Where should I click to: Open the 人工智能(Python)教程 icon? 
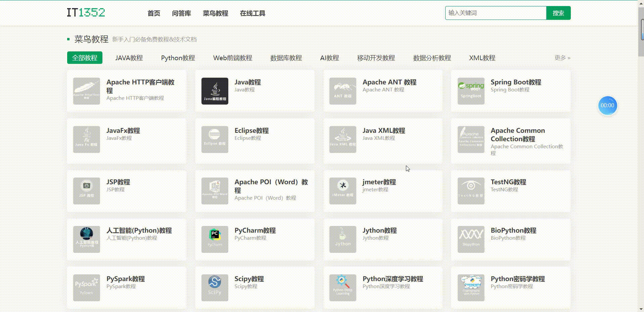(x=87, y=239)
